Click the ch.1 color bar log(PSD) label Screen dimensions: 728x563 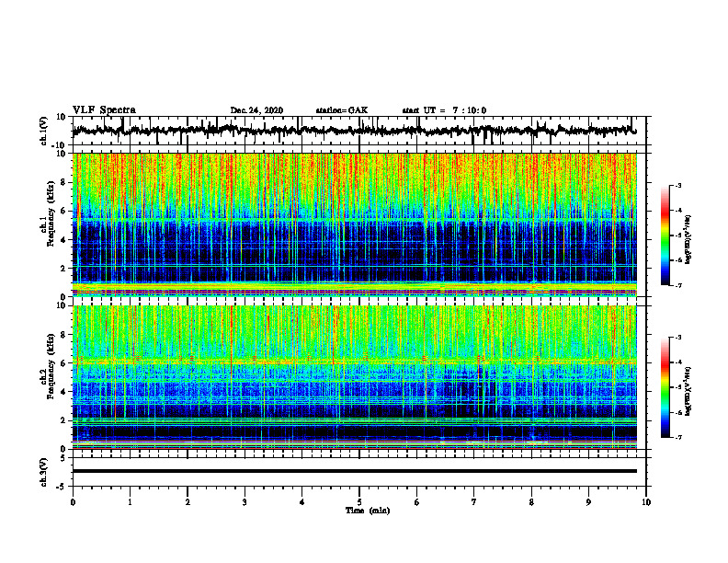click(688, 240)
